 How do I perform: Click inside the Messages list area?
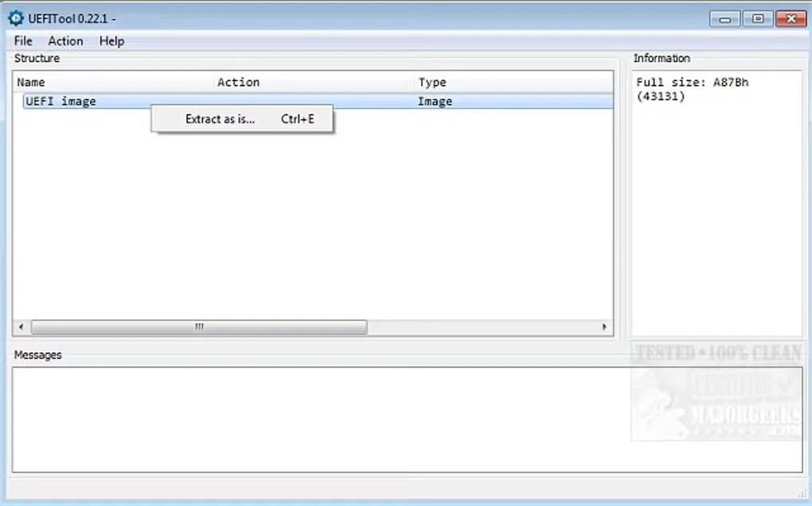point(407,419)
